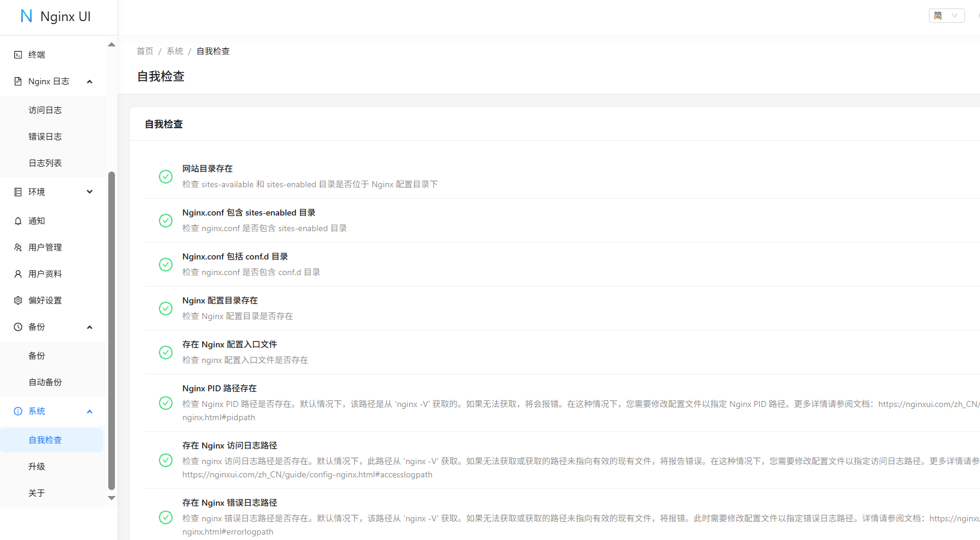Image resolution: width=980 pixels, height=540 pixels.
Task: Click the Nginx UI logo icon
Action: tap(26, 16)
